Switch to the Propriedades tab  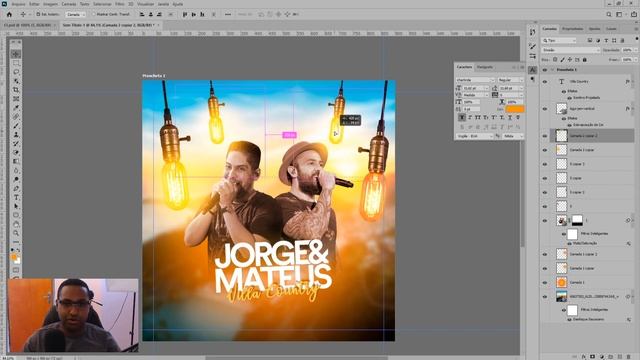click(572, 29)
